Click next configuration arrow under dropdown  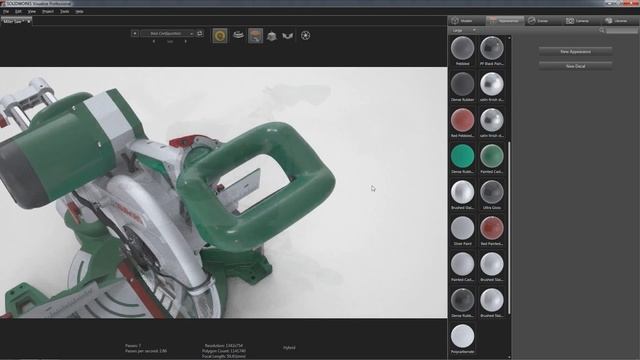click(x=186, y=41)
